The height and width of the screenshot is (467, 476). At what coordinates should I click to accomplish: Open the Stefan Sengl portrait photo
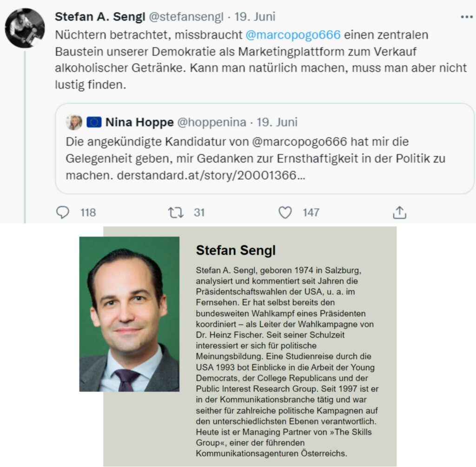click(129, 314)
